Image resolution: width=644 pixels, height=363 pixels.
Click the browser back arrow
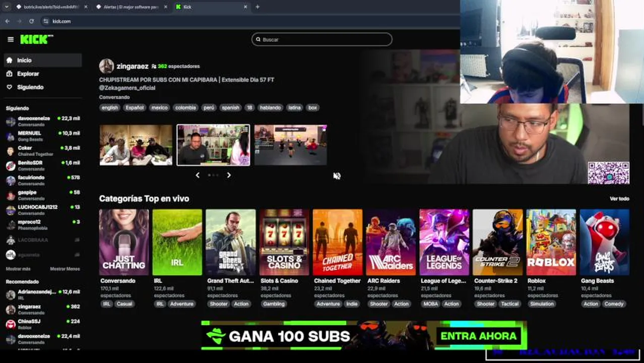click(7, 21)
